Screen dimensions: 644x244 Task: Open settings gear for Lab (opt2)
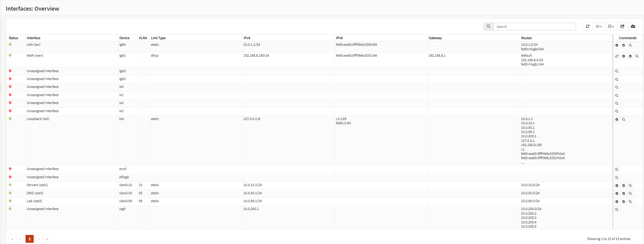(617, 202)
